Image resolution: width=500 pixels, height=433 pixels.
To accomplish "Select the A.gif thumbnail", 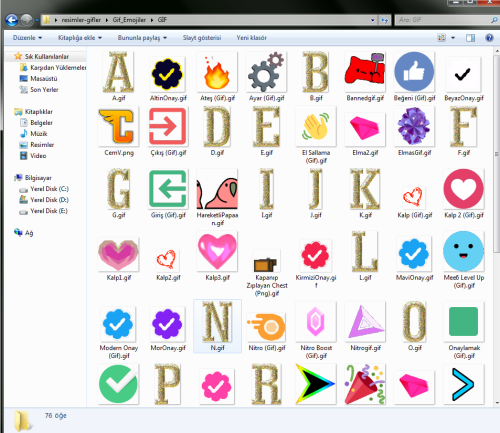I will [x=118, y=72].
